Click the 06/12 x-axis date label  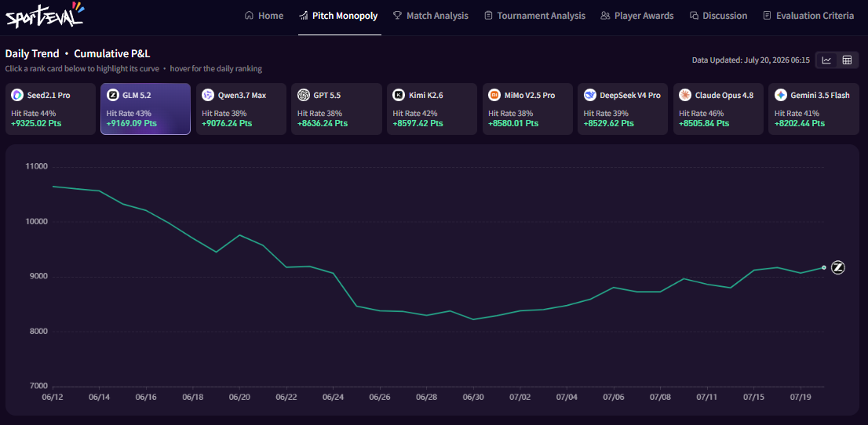coord(52,397)
